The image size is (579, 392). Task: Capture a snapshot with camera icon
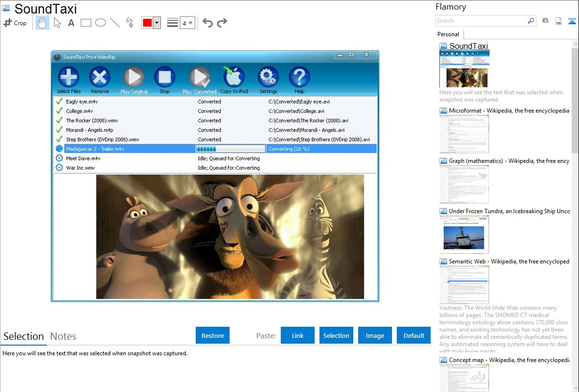coord(545,21)
